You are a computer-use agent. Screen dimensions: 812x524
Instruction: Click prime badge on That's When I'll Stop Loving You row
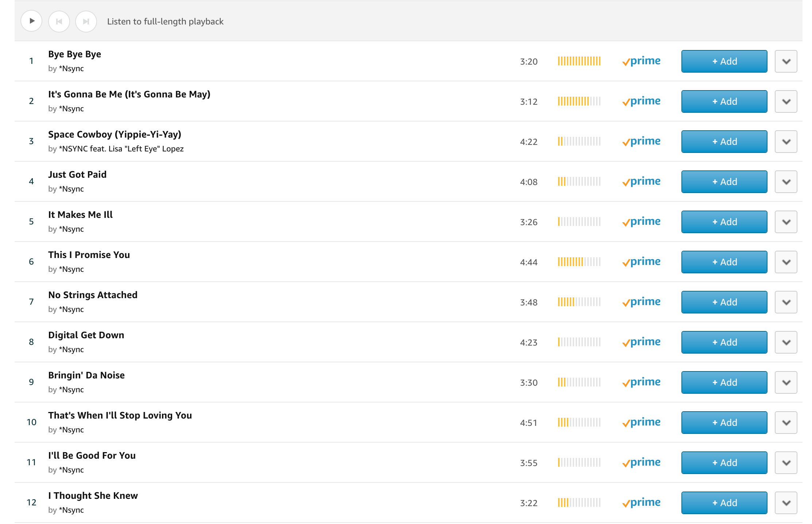(x=641, y=423)
